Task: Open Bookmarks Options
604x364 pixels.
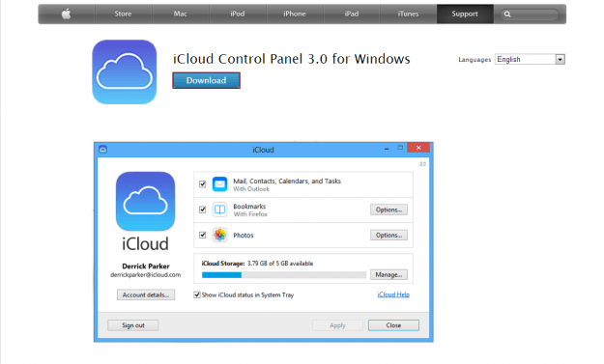Action: (x=388, y=210)
